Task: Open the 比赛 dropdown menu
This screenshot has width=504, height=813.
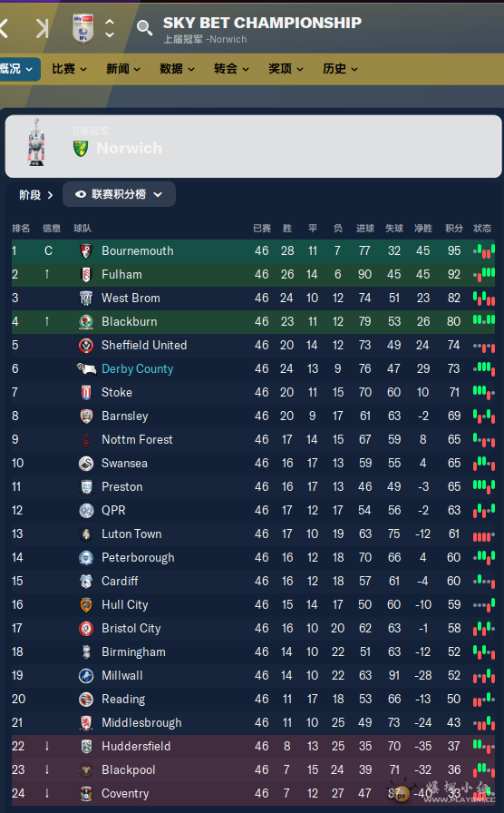Action: coord(69,69)
